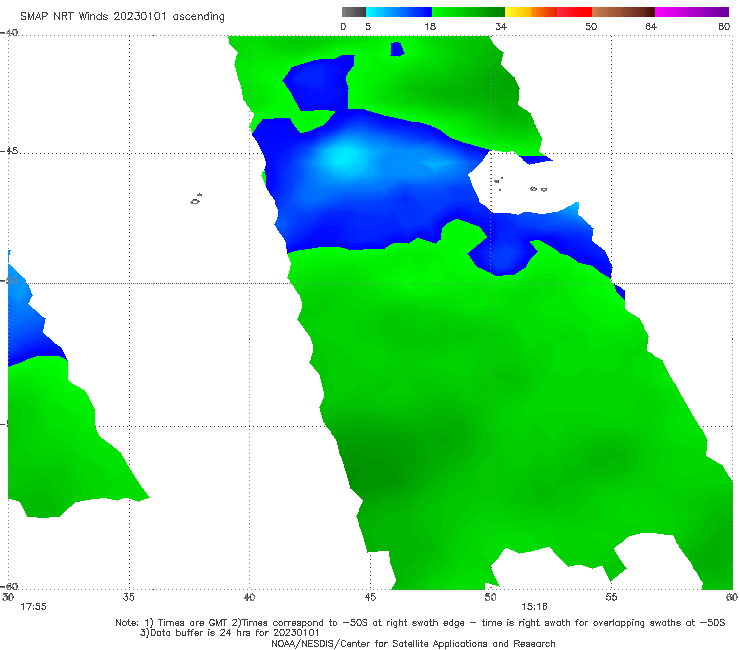Click the latitude label '-40' on the left axis
Image resolution: width=740 pixels, height=650 pixels.
(9, 33)
